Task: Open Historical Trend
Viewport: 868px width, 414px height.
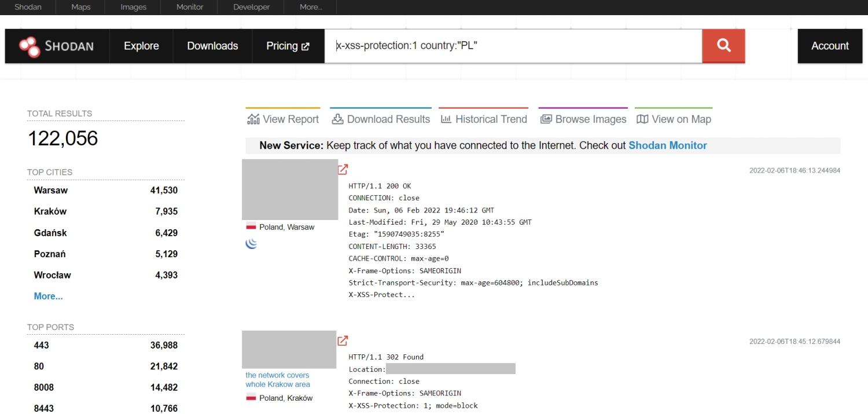Action: (x=484, y=119)
